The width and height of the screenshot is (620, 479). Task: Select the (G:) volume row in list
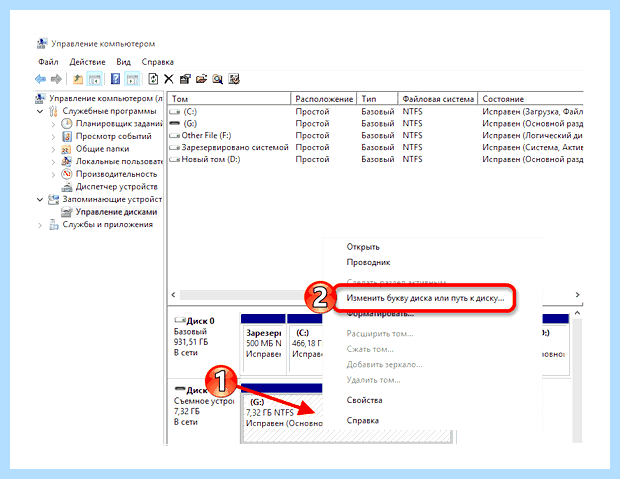coord(376,123)
